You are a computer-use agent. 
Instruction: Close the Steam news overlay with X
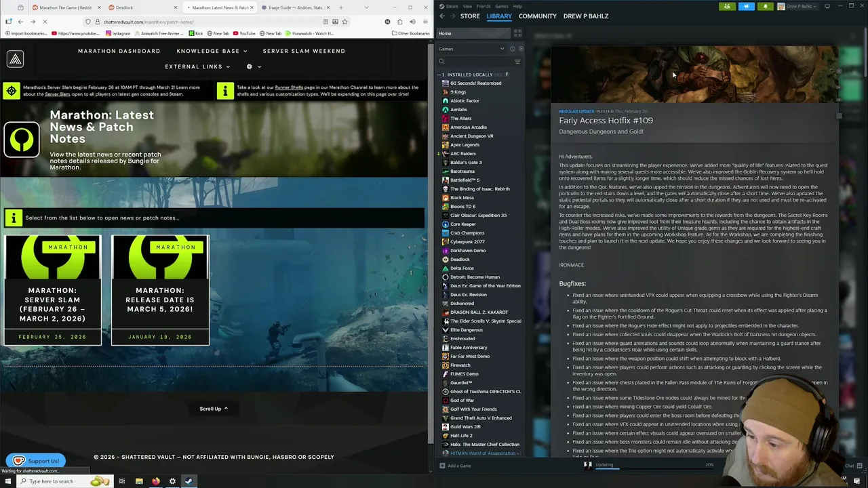pyautogui.click(x=839, y=70)
